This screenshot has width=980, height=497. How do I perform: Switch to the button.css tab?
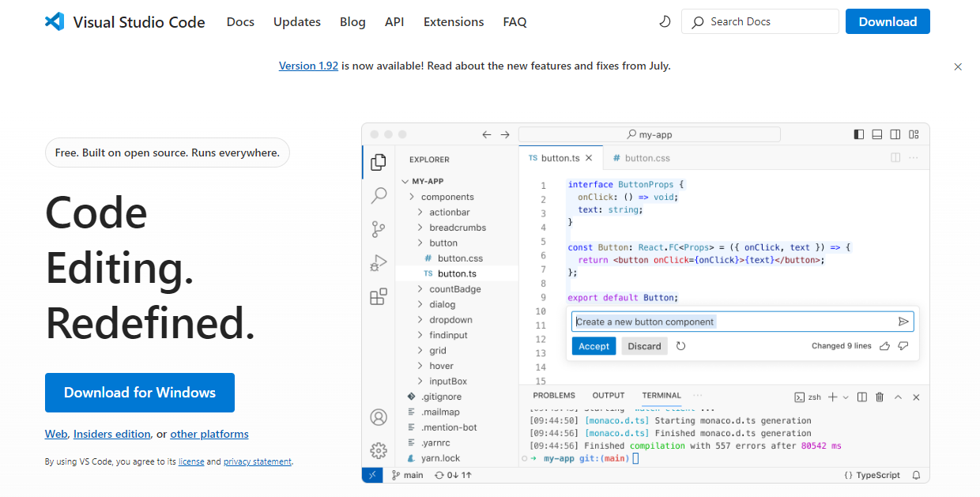(x=646, y=157)
